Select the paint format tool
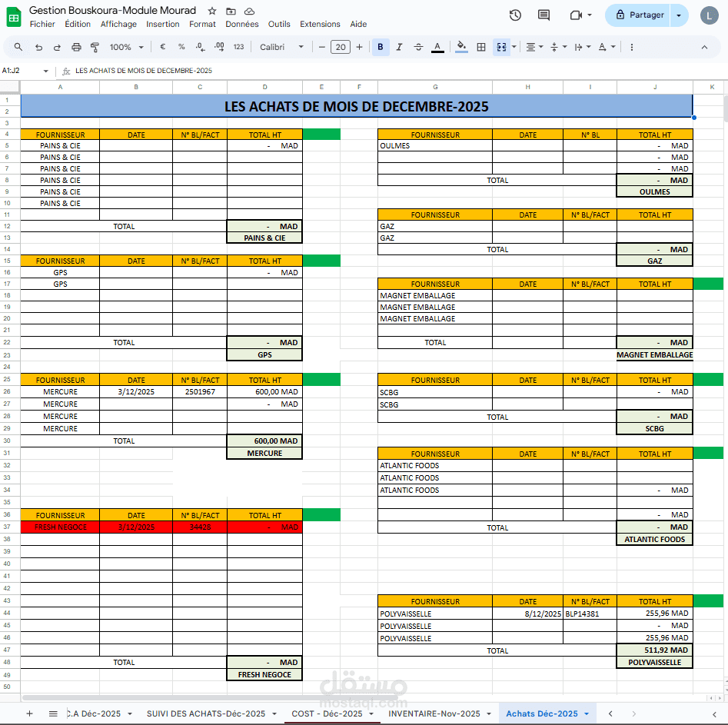Image resolution: width=728 pixels, height=725 pixels. click(x=95, y=47)
